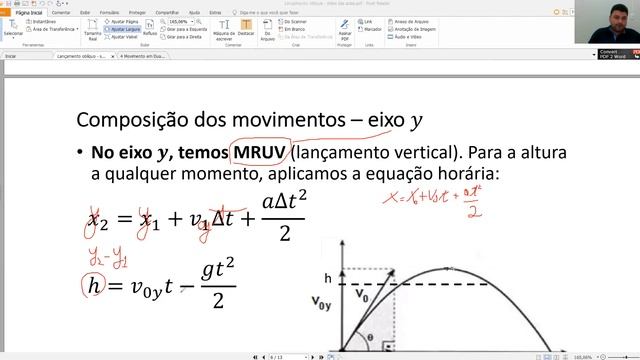Go to previous page button
Image resolution: width=640 pixels, height=360 pixels.
264,357
